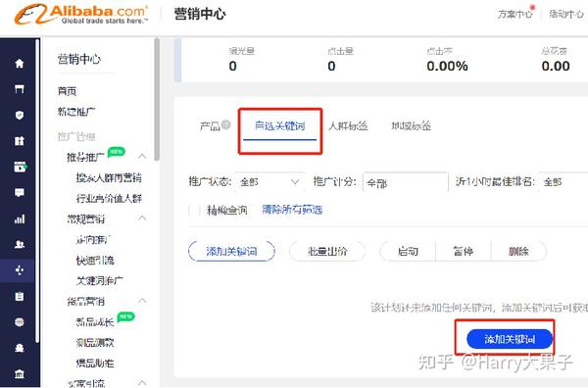The width and height of the screenshot is (588, 388).
Task: Open 爆品助推 menu item
Action: (x=95, y=363)
